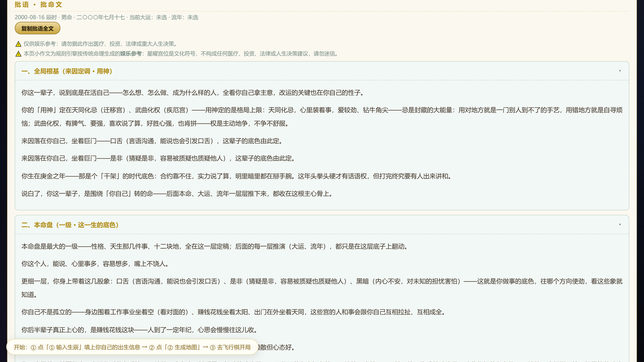This screenshot has height=362, width=644.
Task: Click paragraph starting 你的「用神」定在天同化忌
Action: (322, 117)
